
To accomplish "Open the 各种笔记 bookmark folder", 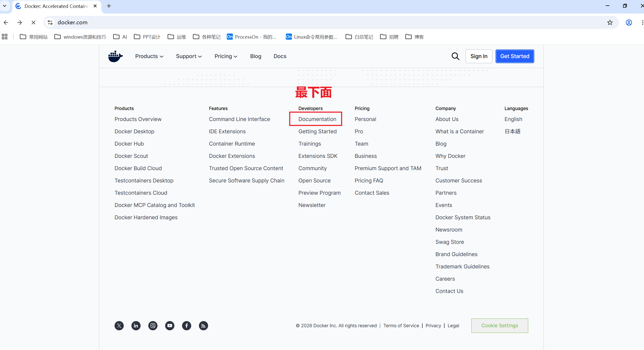I will coord(207,37).
